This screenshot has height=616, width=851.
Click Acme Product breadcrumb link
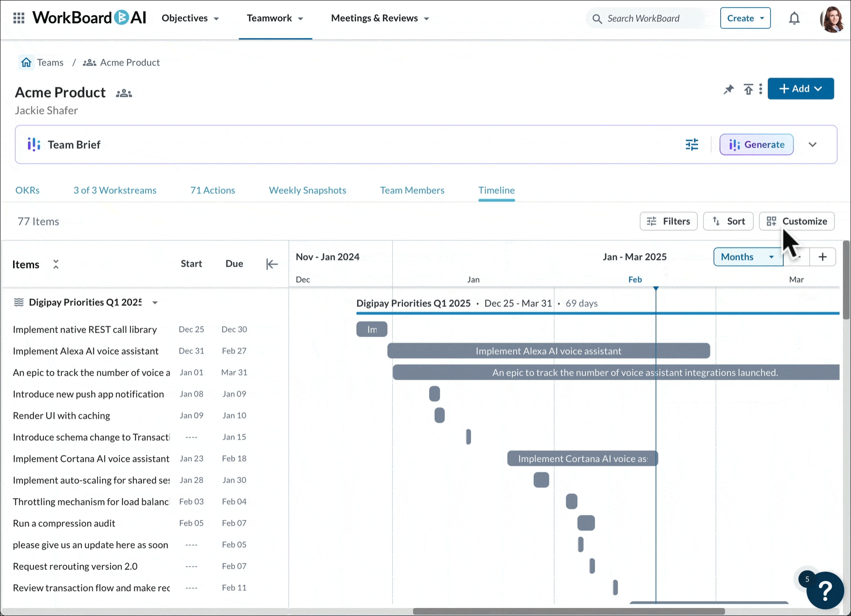[x=130, y=62]
